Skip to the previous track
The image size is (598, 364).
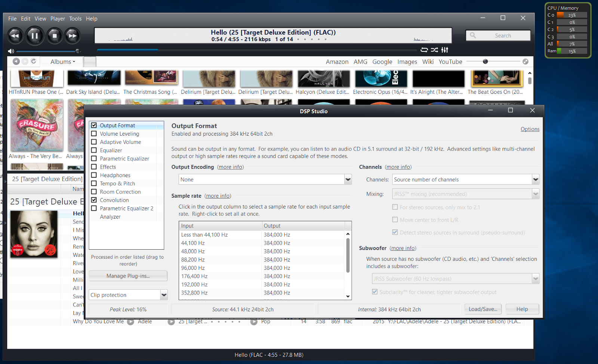pyautogui.click(x=15, y=36)
